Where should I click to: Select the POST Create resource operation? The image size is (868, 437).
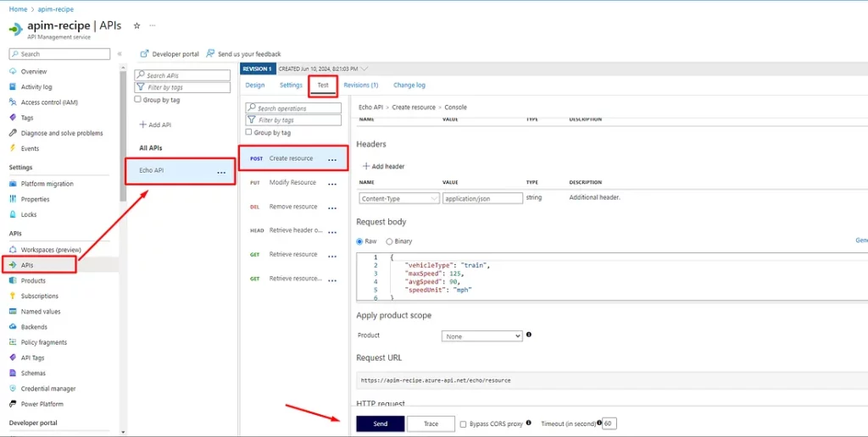pyautogui.click(x=293, y=158)
